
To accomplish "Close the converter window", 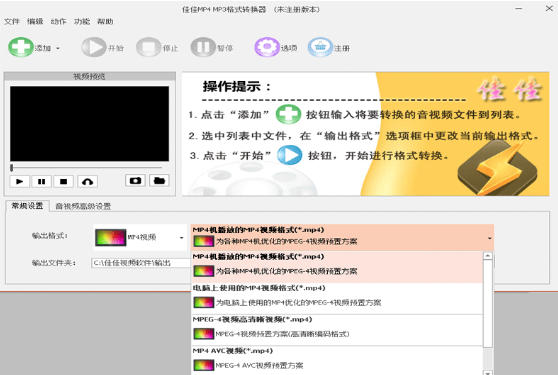I will (x=549, y=8).
